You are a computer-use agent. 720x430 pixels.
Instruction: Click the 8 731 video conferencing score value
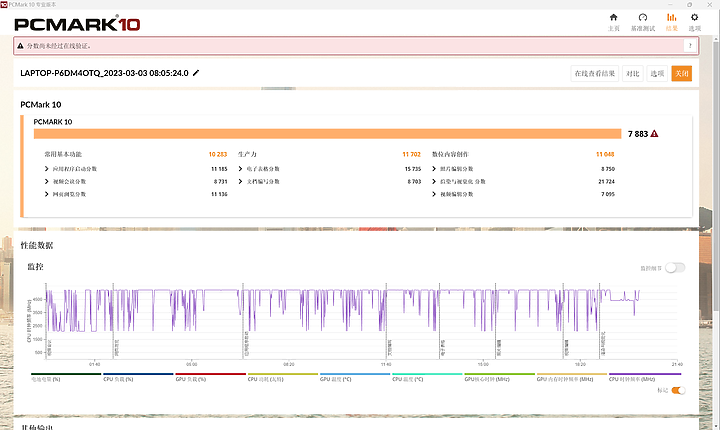click(220, 181)
